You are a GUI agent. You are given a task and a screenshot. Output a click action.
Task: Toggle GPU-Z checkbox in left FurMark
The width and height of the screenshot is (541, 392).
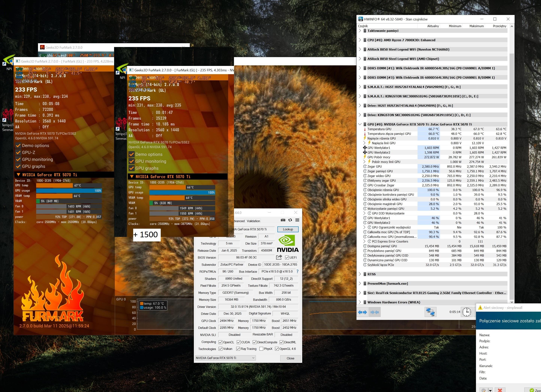18,152
